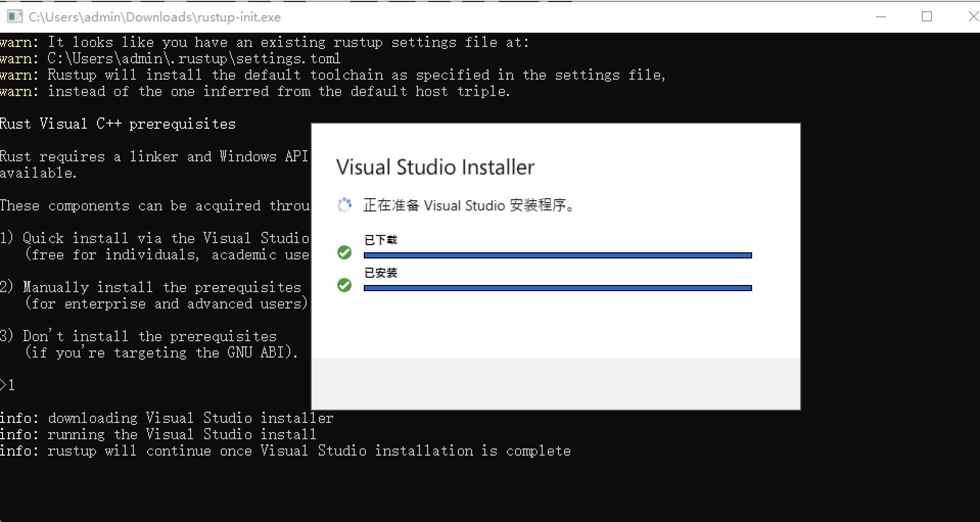The width and height of the screenshot is (980, 522).
Task: Click 'Rustup will install the default toolchain' line
Action: coord(333,75)
